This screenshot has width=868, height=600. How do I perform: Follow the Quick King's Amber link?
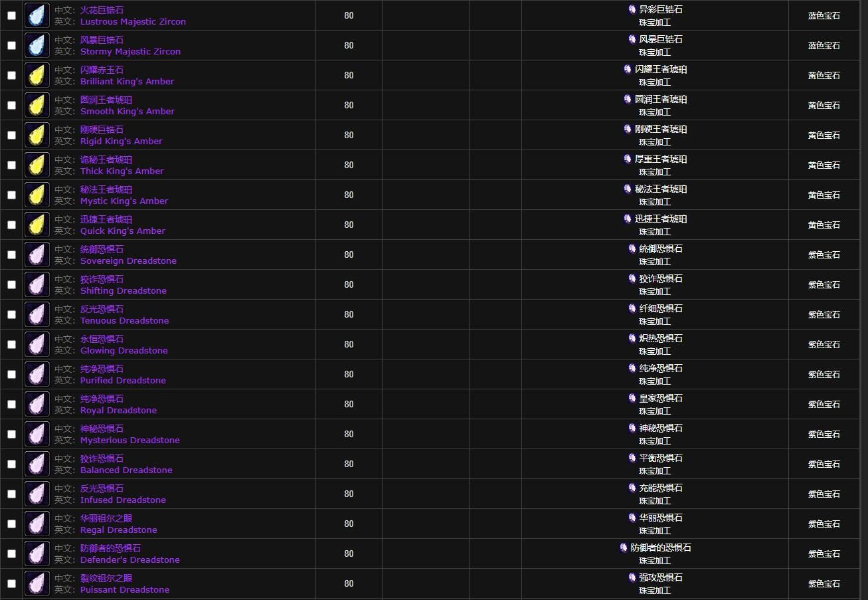[x=122, y=231]
